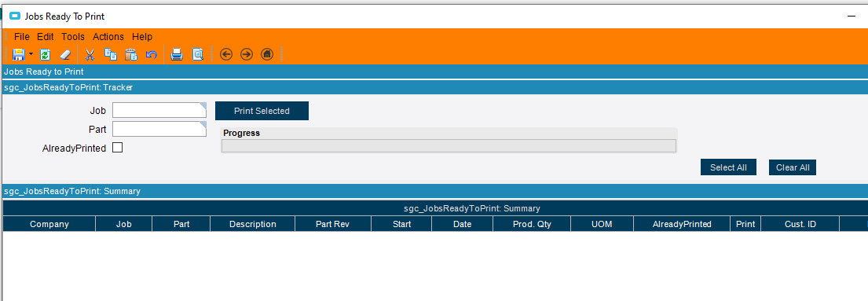
Task: Click the Paste clipboard icon
Action: point(130,54)
